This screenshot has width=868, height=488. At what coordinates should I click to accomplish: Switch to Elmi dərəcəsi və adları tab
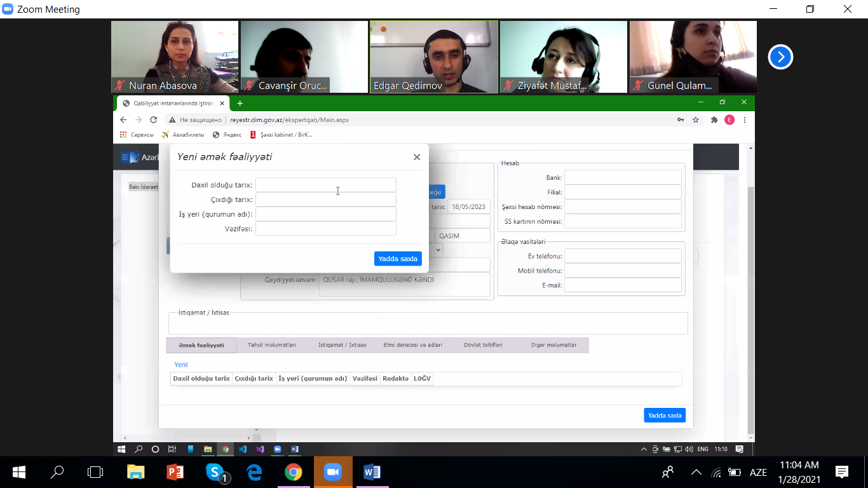pyautogui.click(x=413, y=345)
